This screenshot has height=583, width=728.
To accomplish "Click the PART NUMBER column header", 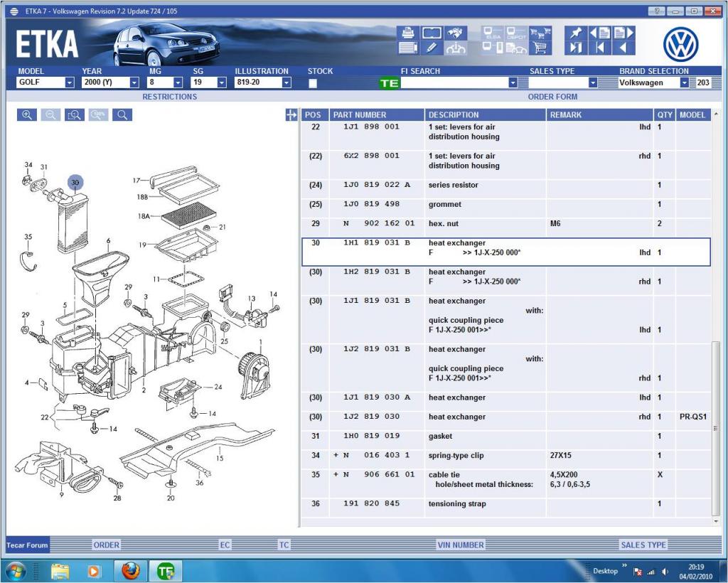I will [x=377, y=114].
